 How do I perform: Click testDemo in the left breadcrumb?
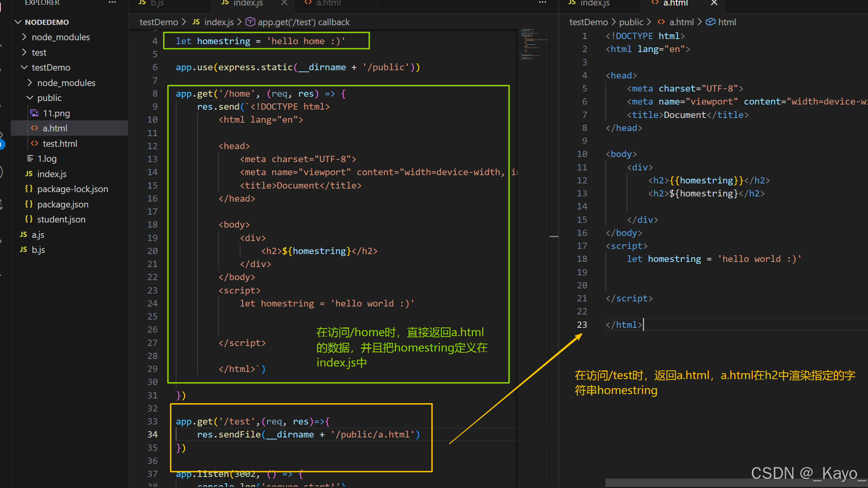[158, 22]
